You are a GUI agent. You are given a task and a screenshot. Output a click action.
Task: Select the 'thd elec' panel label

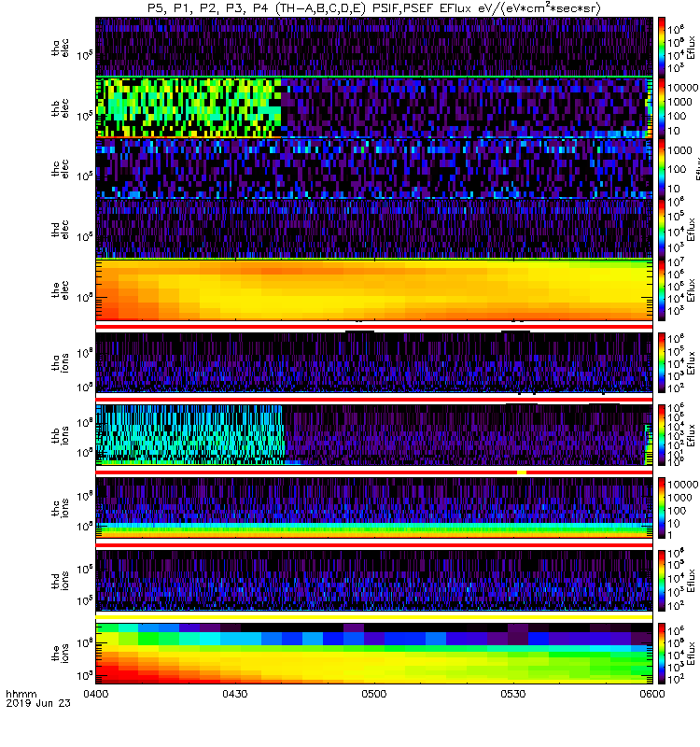[x=61, y=229]
